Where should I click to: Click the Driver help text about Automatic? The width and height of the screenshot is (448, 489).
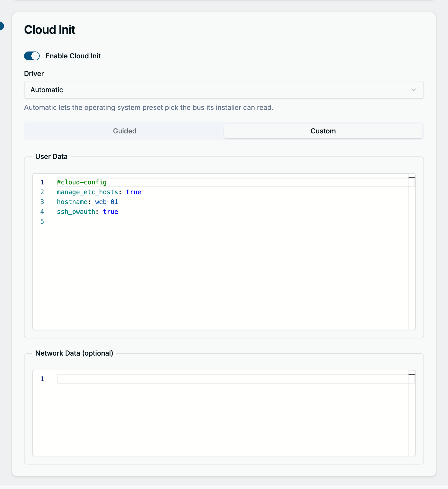click(x=149, y=107)
